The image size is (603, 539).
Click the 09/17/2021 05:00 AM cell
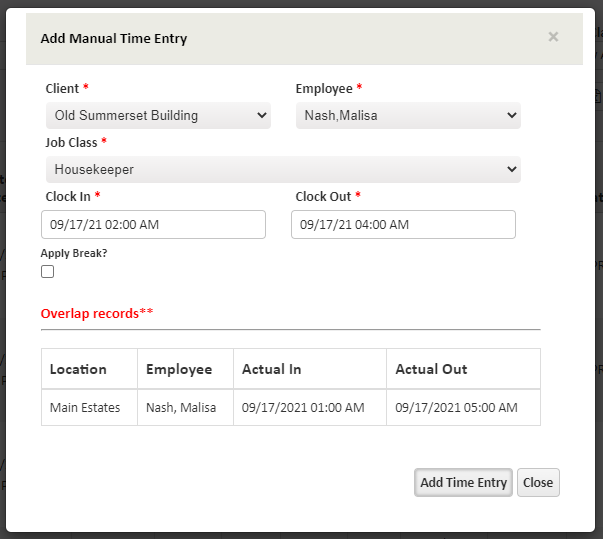456,408
